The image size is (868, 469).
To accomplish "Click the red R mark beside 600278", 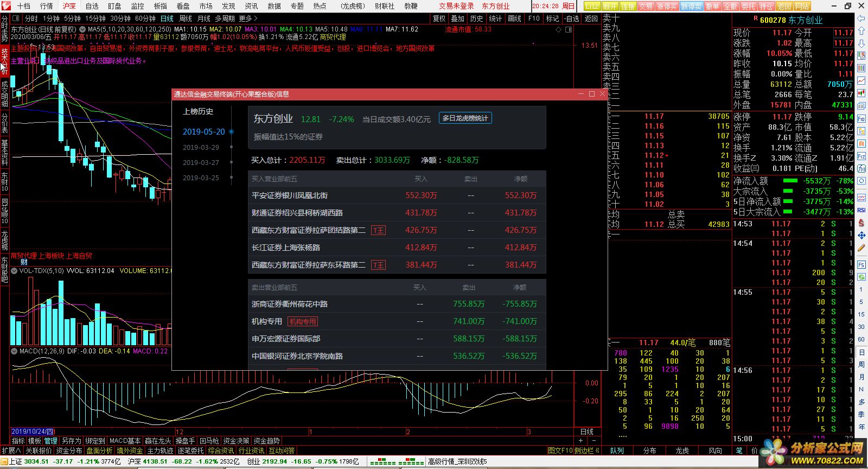I will [756, 19].
